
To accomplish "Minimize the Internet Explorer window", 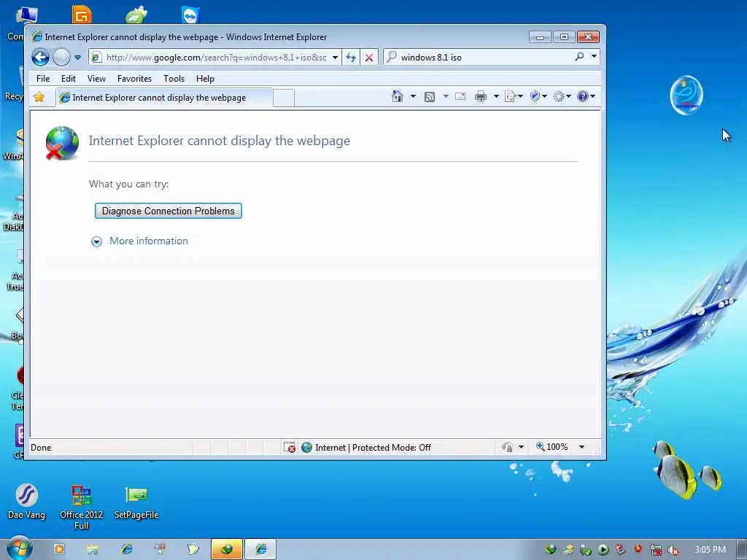I will [x=540, y=37].
